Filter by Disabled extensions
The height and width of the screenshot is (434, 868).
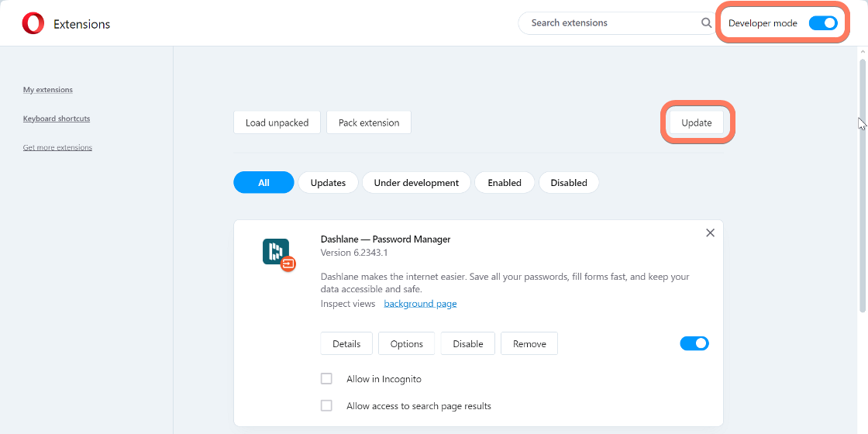pyautogui.click(x=569, y=183)
